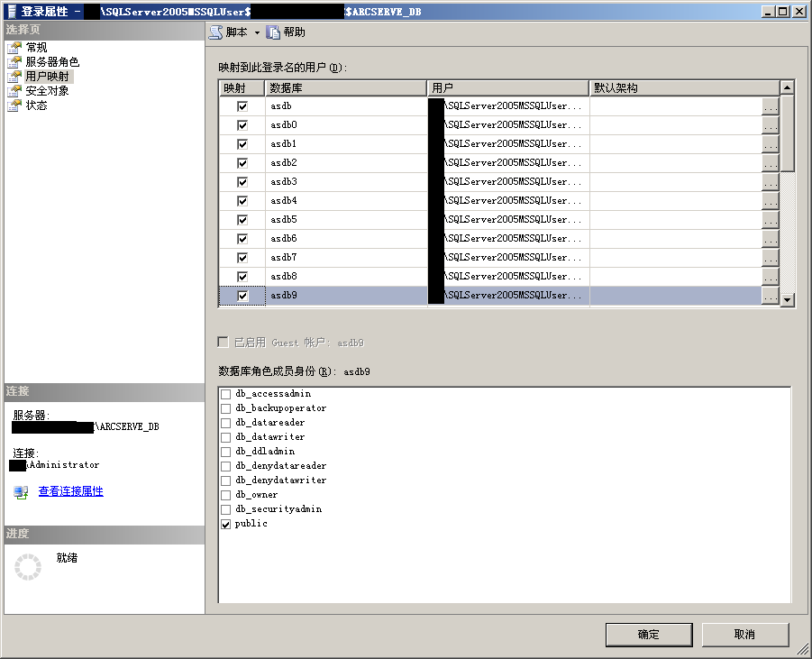Click the 取消 cancel button

click(x=745, y=635)
